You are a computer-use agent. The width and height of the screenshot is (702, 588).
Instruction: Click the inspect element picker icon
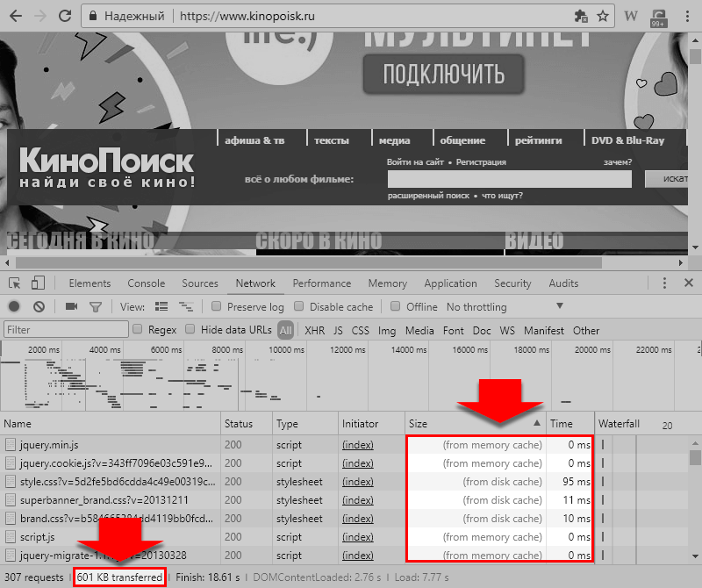tap(15, 283)
